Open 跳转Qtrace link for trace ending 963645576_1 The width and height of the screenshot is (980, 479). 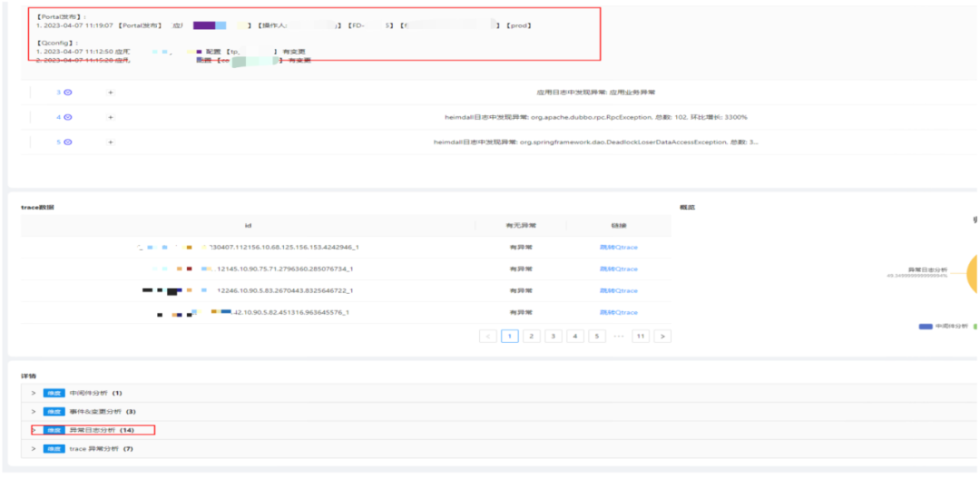coord(618,312)
